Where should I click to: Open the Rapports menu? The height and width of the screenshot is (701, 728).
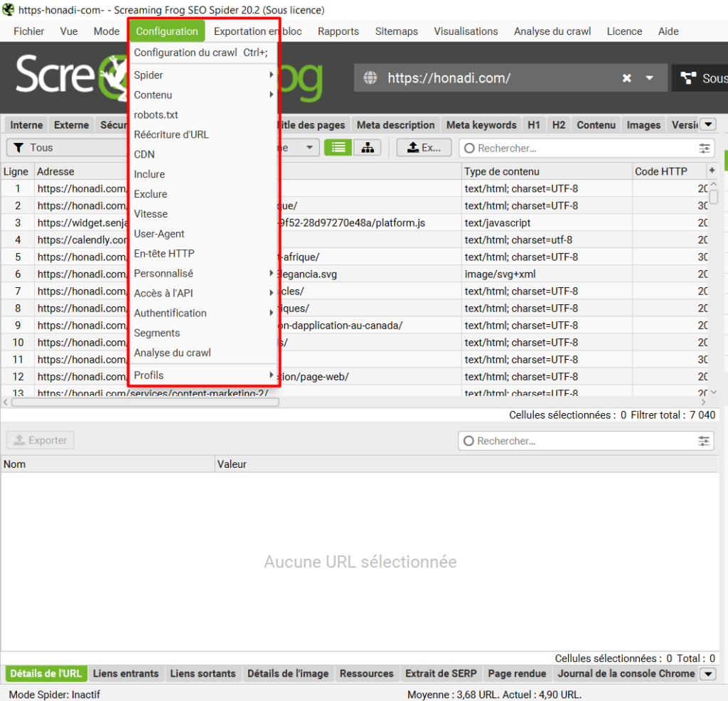338,31
